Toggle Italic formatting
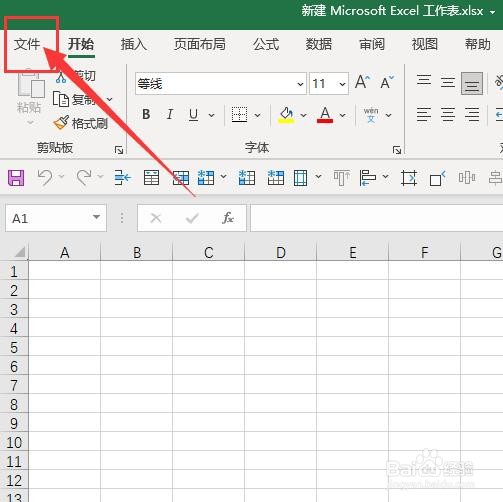The image size is (503, 502). 170,114
